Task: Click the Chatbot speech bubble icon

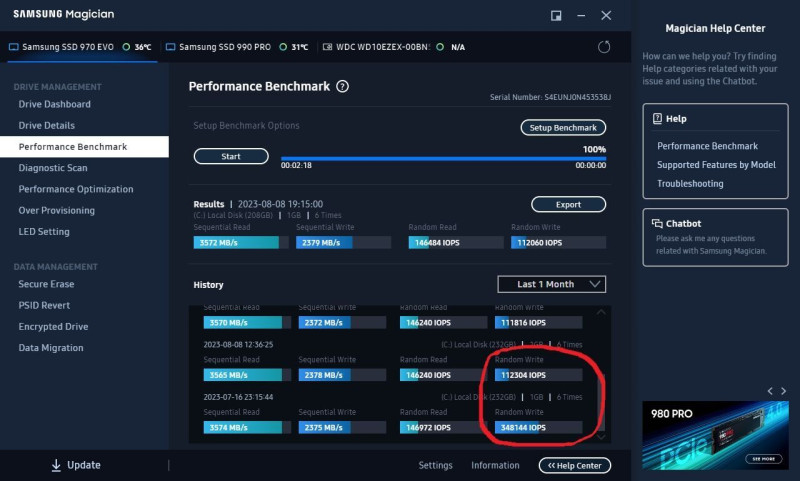Action: pyautogui.click(x=657, y=223)
